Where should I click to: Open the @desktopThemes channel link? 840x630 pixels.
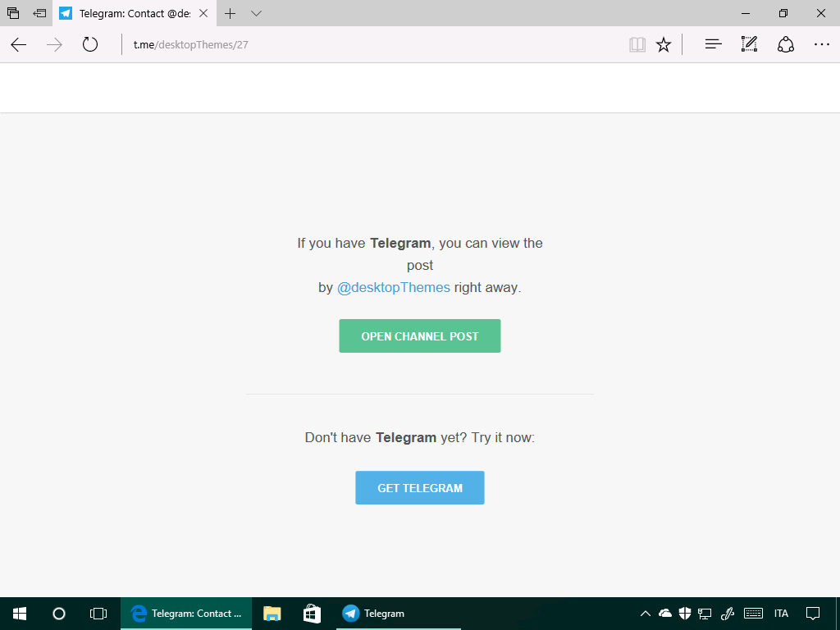pyautogui.click(x=393, y=288)
